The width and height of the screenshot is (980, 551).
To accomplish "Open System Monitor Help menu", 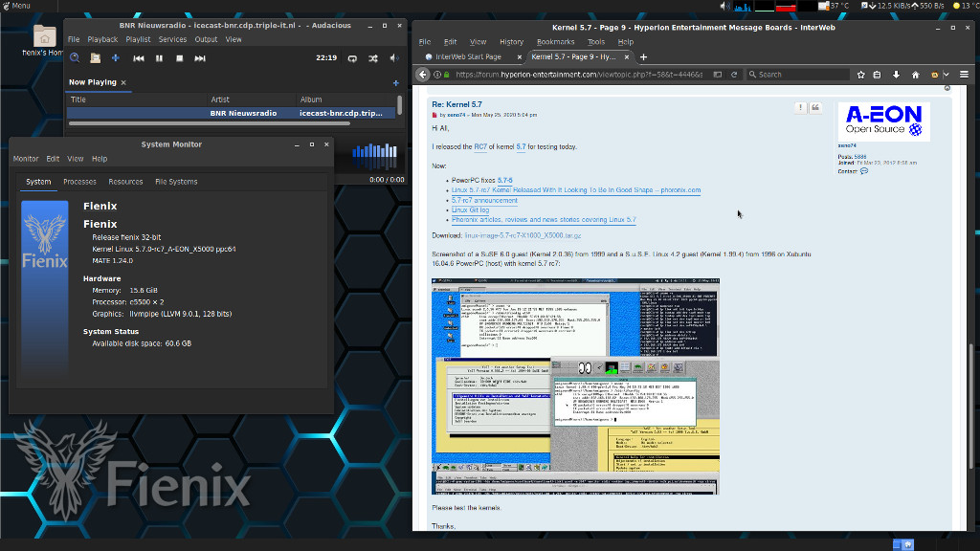I will click(x=100, y=159).
